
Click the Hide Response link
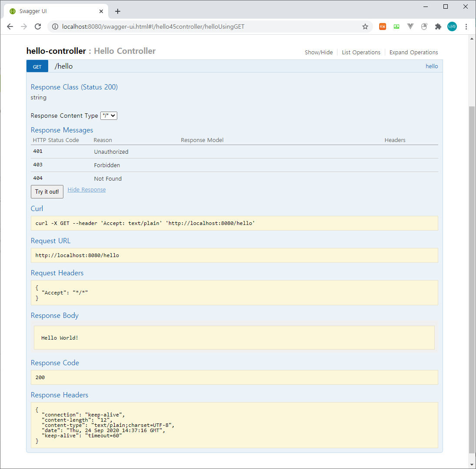[x=86, y=189]
